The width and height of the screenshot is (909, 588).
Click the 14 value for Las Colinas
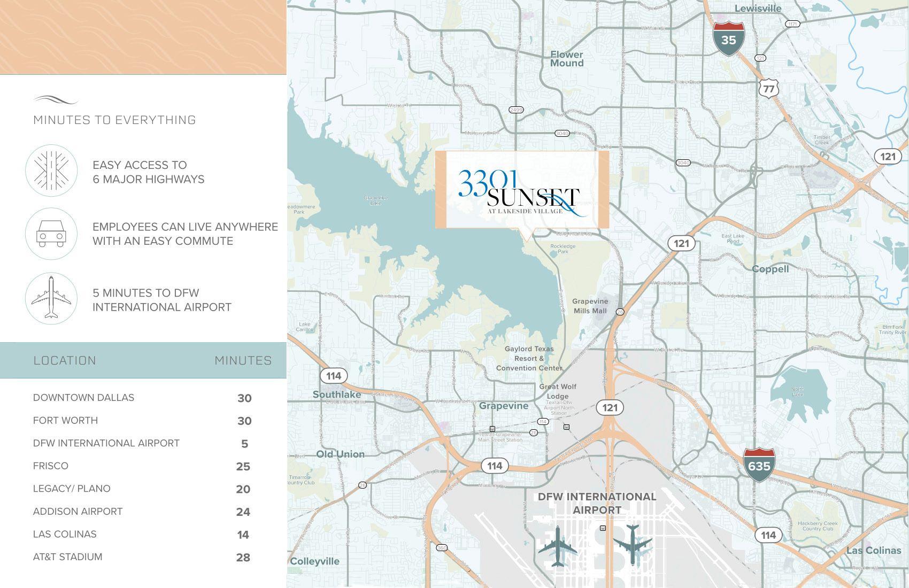tap(243, 535)
